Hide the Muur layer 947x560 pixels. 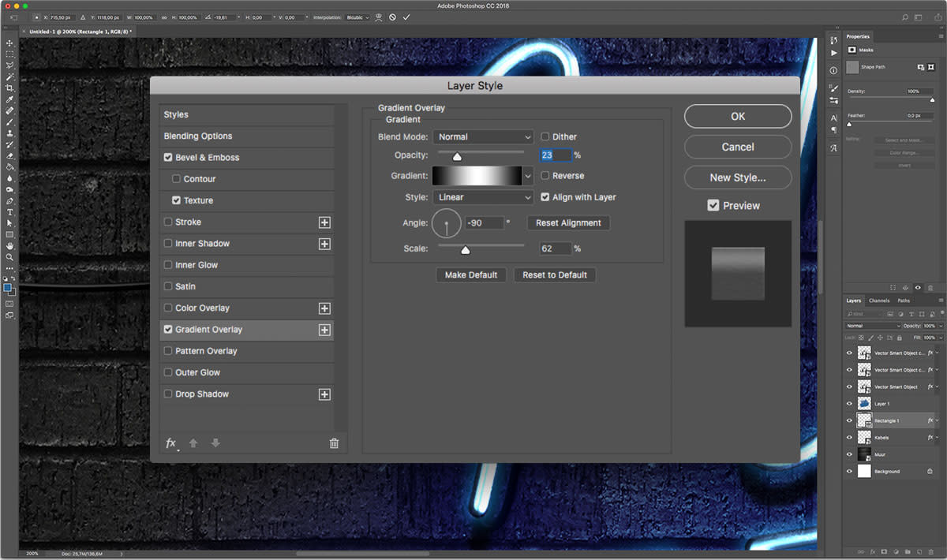click(x=849, y=454)
